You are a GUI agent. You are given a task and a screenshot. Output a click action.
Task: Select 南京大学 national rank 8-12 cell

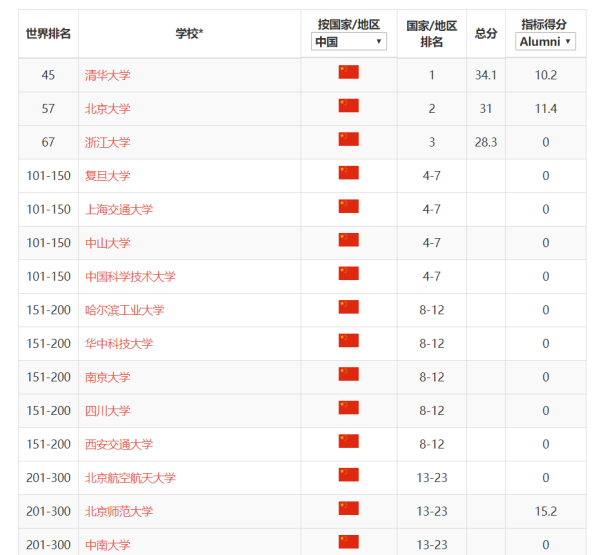432,377
